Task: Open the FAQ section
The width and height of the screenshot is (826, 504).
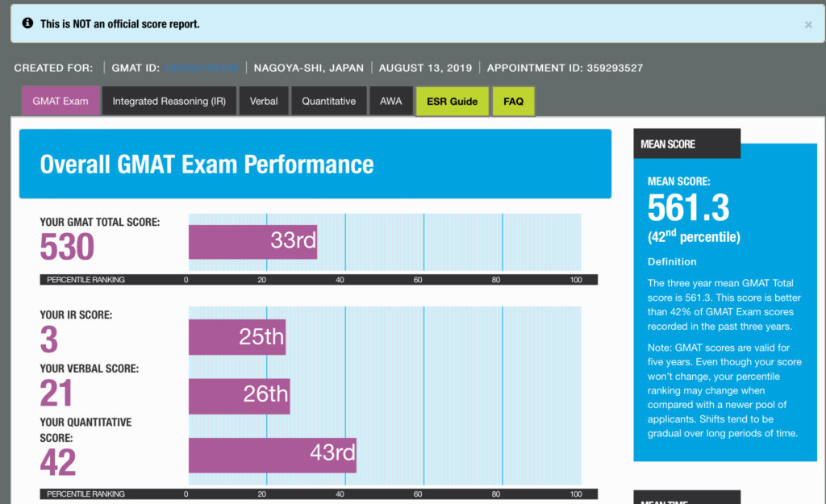Action: [x=514, y=101]
